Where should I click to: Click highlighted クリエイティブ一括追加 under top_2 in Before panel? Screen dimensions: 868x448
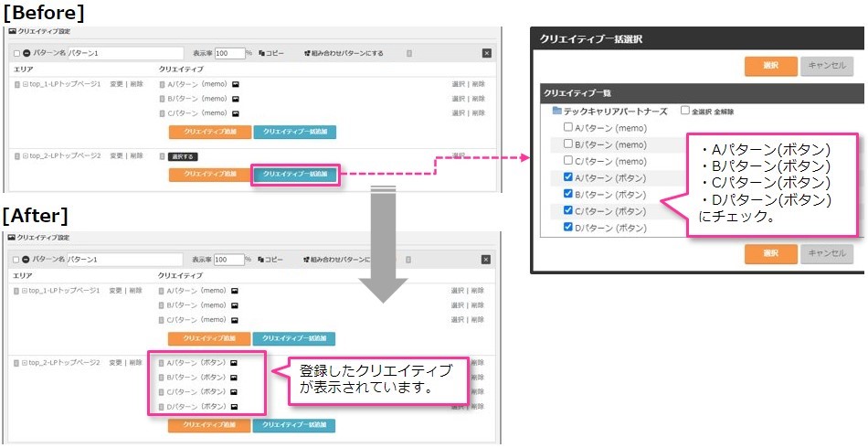click(x=294, y=174)
